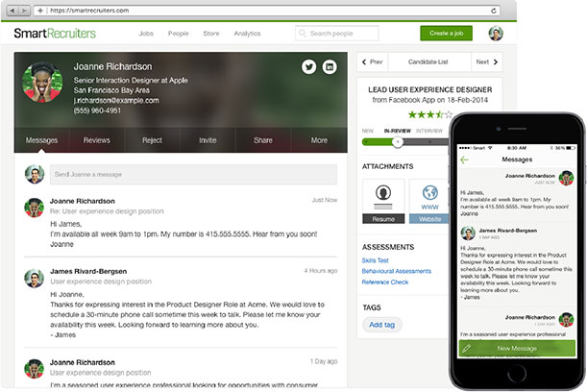
Task: Open the Jobs menu
Action: [x=146, y=34]
